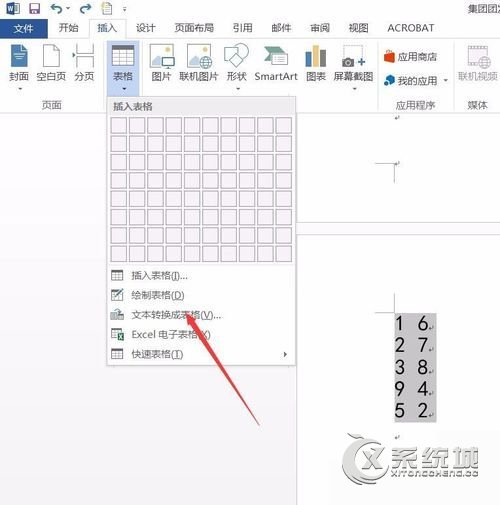Insert a 分页 page break
500x505 pixels.
84,62
